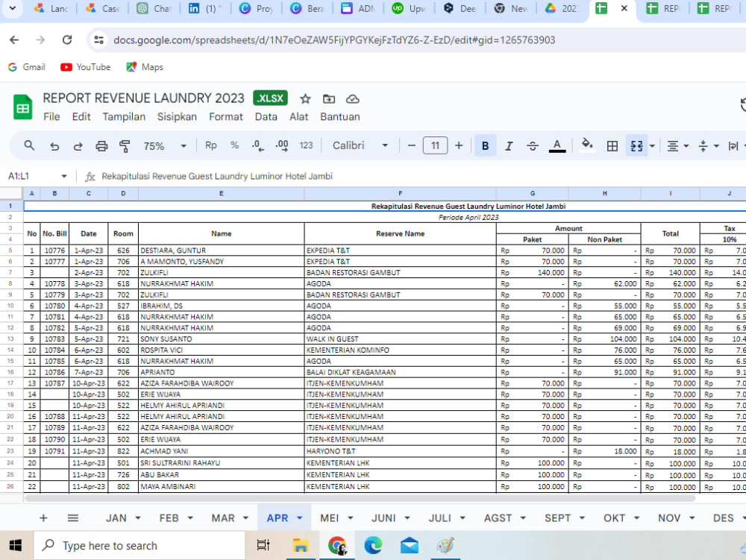This screenshot has width=746, height=560.
Task: Open the MAR tab dropdown arrow
Action: (246, 518)
